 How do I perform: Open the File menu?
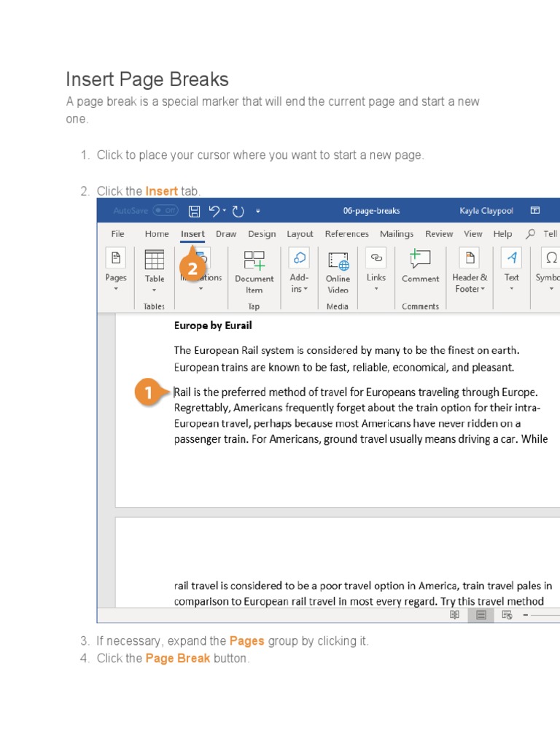click(117, 234)
